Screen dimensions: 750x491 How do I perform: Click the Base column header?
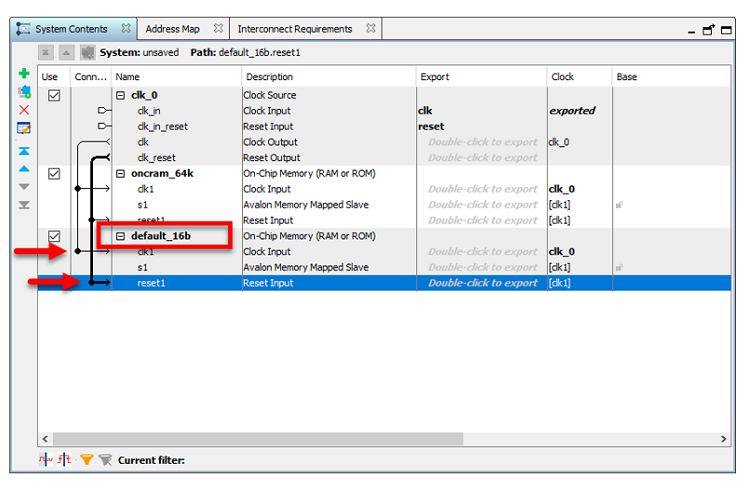(x=671, y=76)
